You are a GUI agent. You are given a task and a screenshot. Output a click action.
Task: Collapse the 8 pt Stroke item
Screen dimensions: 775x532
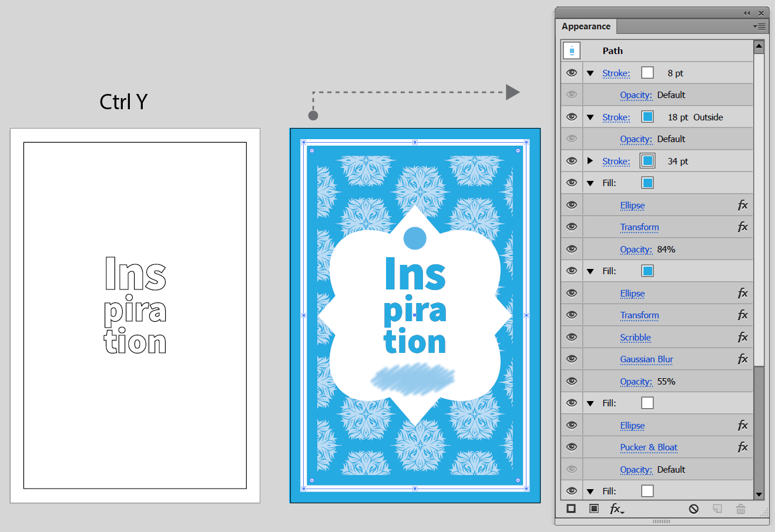(x=591, y=73)
